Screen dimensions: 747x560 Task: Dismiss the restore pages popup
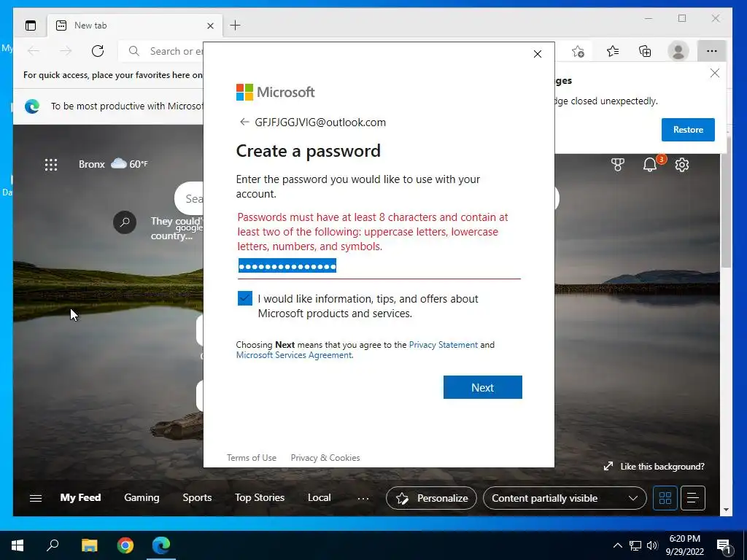(715, 73)
